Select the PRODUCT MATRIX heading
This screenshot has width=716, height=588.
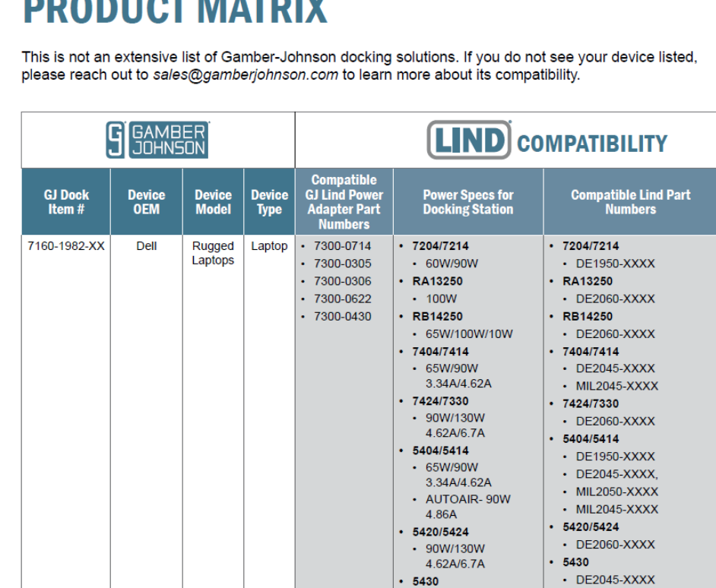pyautogui.click(x=175, y=12)
